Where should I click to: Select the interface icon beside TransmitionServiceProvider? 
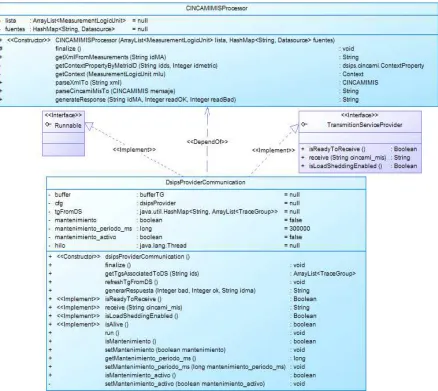point(304,124)
